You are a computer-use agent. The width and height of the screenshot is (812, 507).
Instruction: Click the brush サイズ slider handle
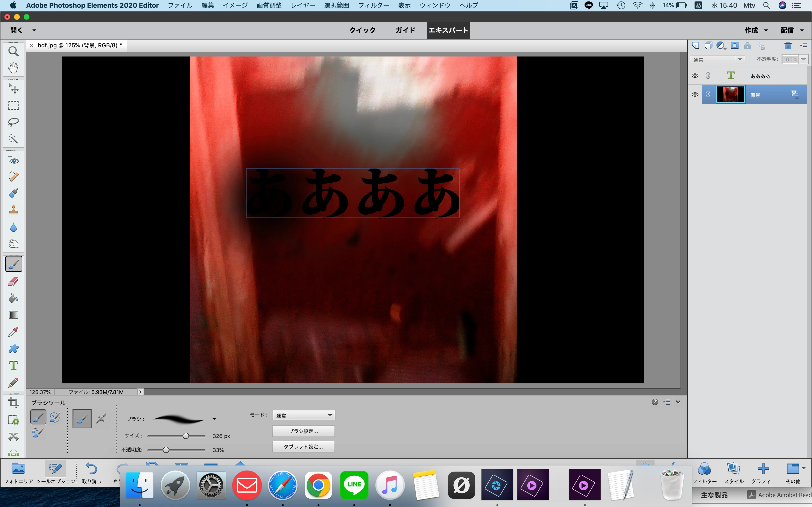(186, 436)
